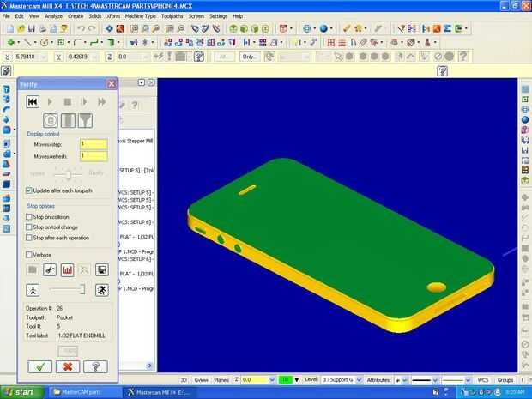Image resolution: width=532 pixels, height=399 pixels.
Task: Open the create circle dropdown arrow
Action: click(x=51, y=43)
